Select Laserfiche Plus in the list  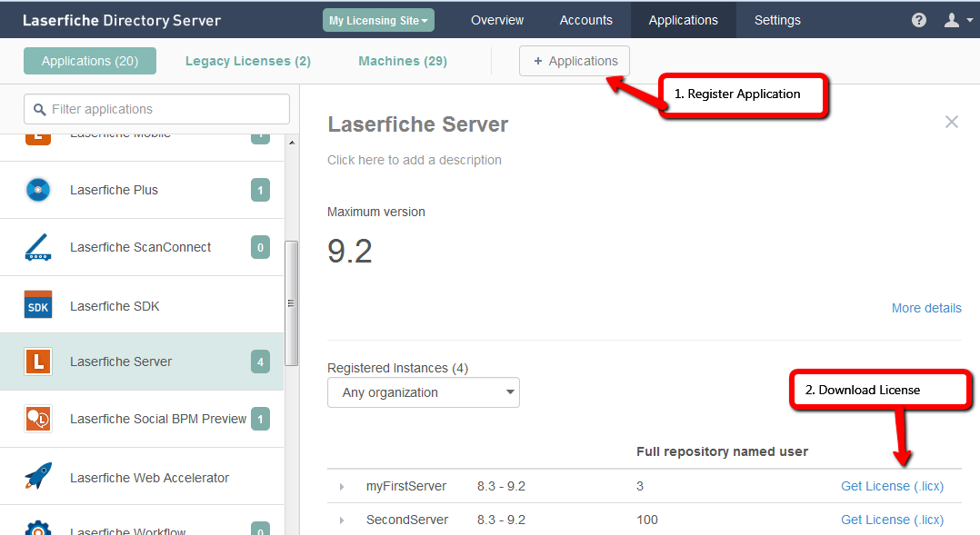(142, 190)
